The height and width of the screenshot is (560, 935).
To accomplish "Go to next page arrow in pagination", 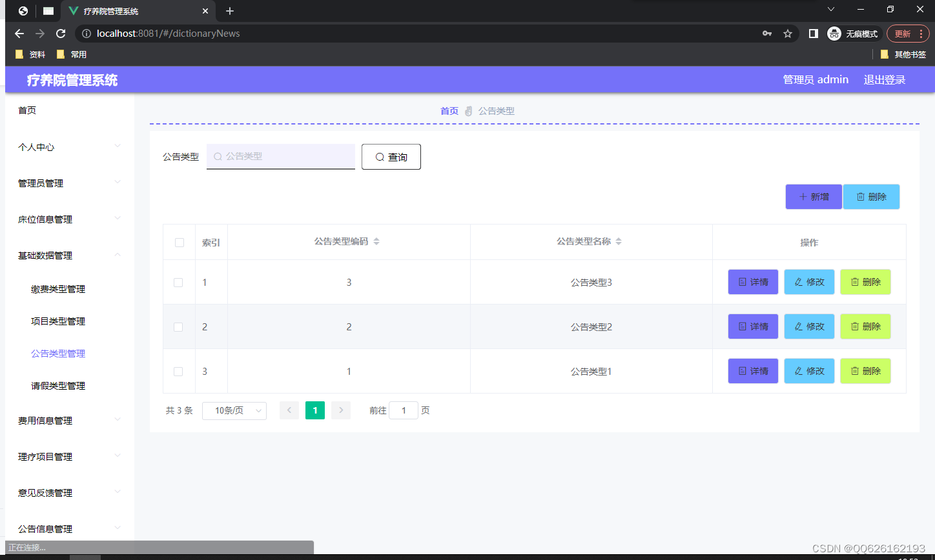I will (341, 410).
